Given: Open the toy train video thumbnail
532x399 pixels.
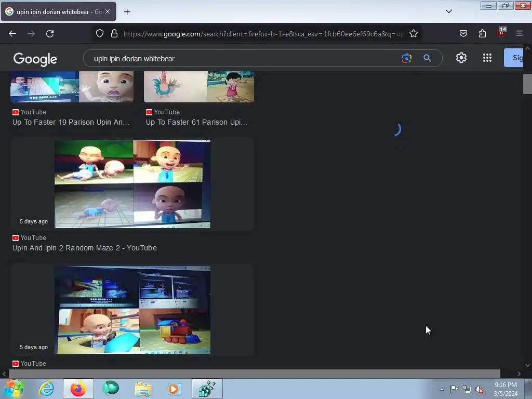Looking at the screenshot, I should tap(132, 310).
